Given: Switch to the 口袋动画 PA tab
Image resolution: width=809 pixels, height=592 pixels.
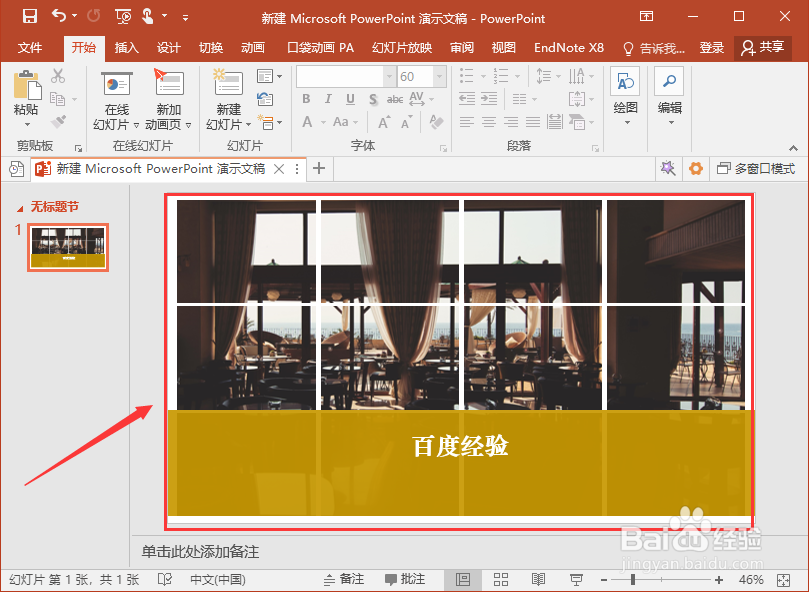Looking at the screenshot, I should click(x=320, y=48).
